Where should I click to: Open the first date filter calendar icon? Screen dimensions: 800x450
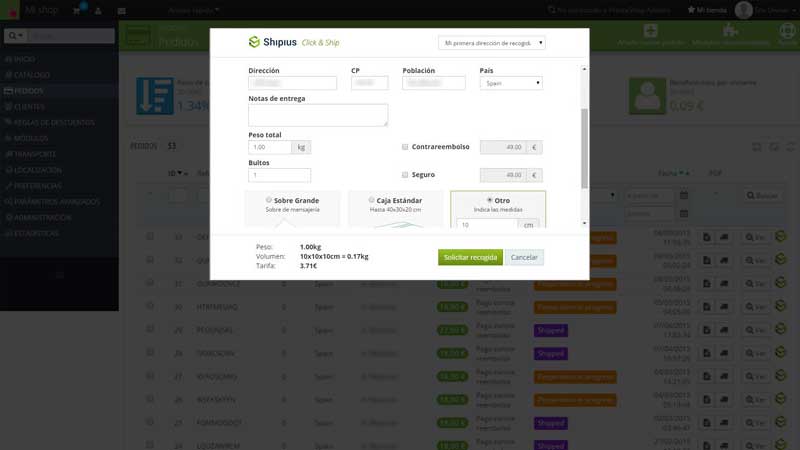pos(684,195)
